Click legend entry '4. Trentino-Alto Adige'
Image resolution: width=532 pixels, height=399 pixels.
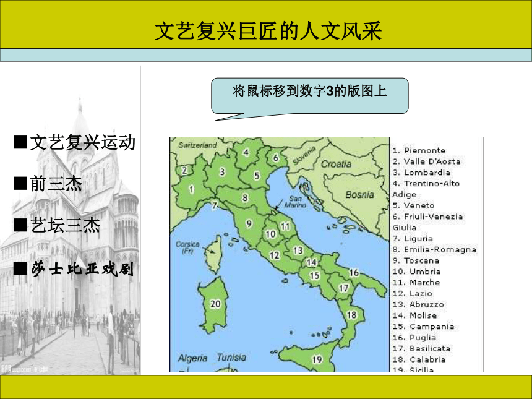(x=426, y=189)
